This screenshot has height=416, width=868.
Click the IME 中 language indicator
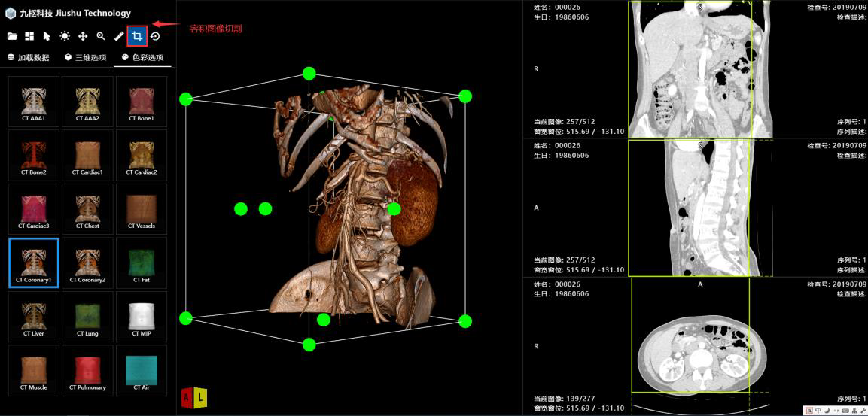click(x=818, y=411)
